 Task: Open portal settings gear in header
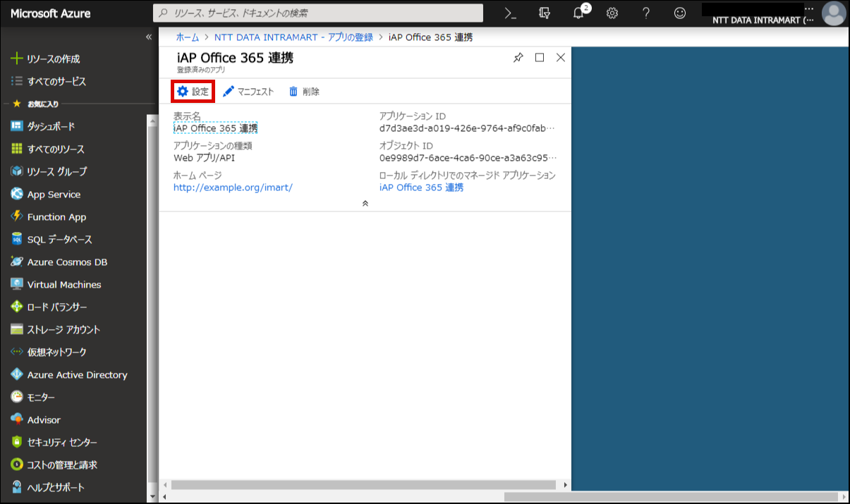click(612, 13)
